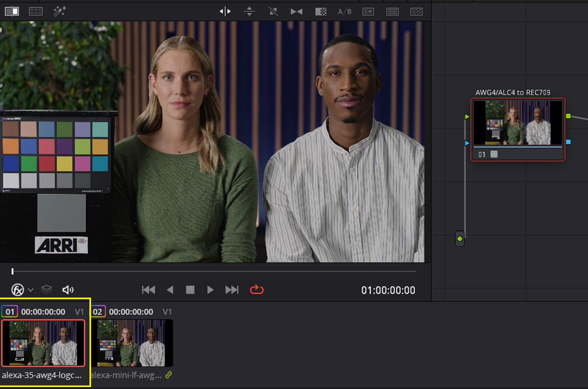Image resolution: width=588 pixels, height=389 pixels.
Task: Toggle the A/B compare mode
Action: (x=344, y=12)
